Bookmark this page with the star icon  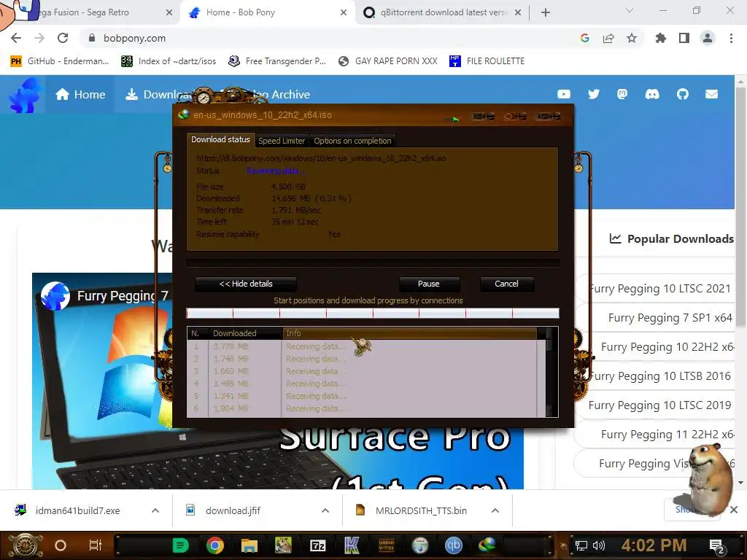tap(632, 38)
